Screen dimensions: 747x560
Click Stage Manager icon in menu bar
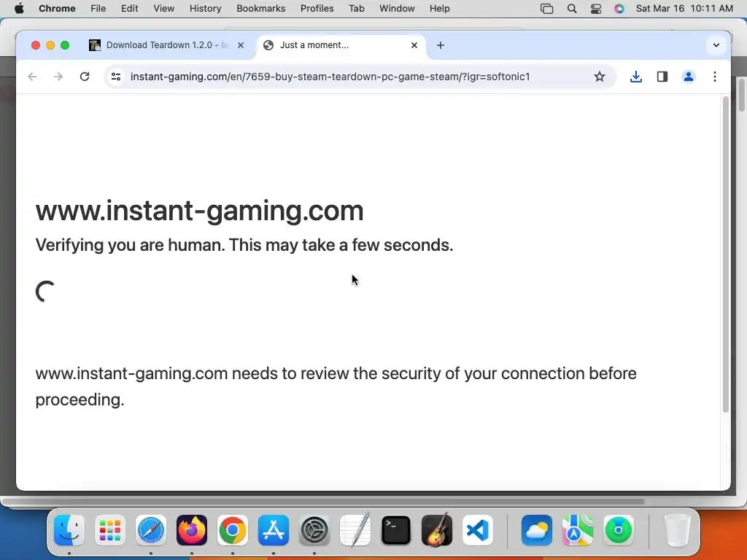click(547, 9)
